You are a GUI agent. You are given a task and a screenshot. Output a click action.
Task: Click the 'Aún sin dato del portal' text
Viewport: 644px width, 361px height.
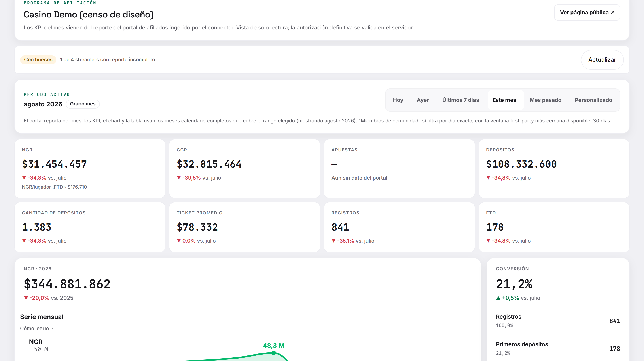pos(359,178)
